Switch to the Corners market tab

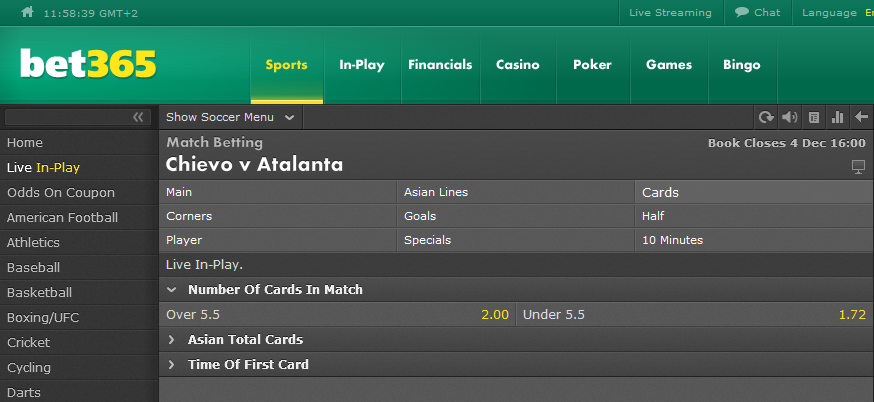[x=278, y=216]
